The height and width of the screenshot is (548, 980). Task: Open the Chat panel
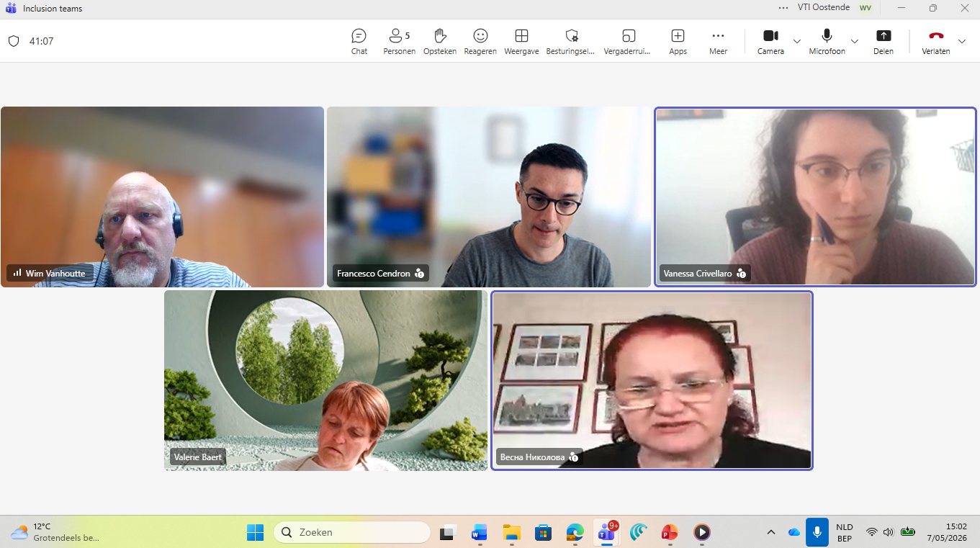click(359, 41)
